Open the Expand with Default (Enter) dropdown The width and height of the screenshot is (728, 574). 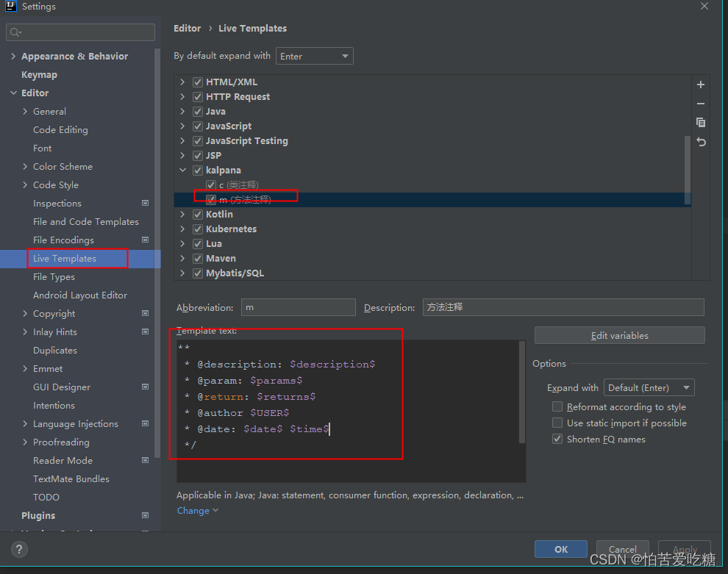pos(649,387)
